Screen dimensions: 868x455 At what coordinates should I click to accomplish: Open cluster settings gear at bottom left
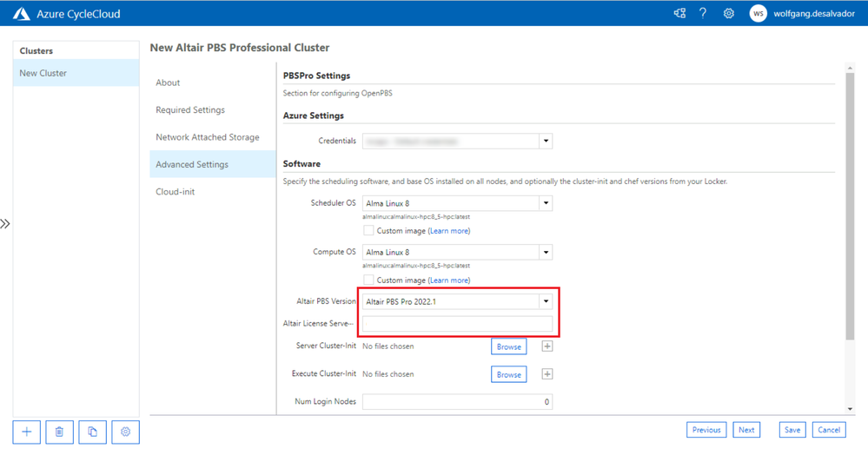[x=125, y=432]
